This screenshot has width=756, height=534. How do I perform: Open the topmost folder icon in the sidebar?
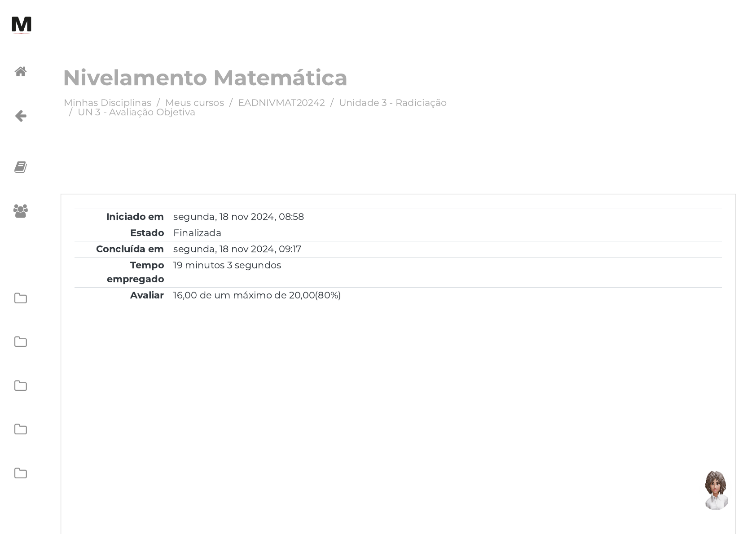(x=21, y=298)
